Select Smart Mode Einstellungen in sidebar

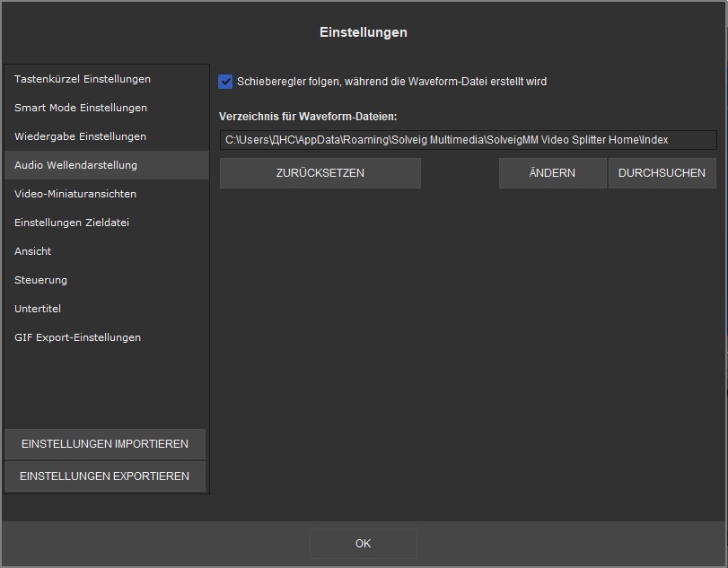click(x=81, y=108)
